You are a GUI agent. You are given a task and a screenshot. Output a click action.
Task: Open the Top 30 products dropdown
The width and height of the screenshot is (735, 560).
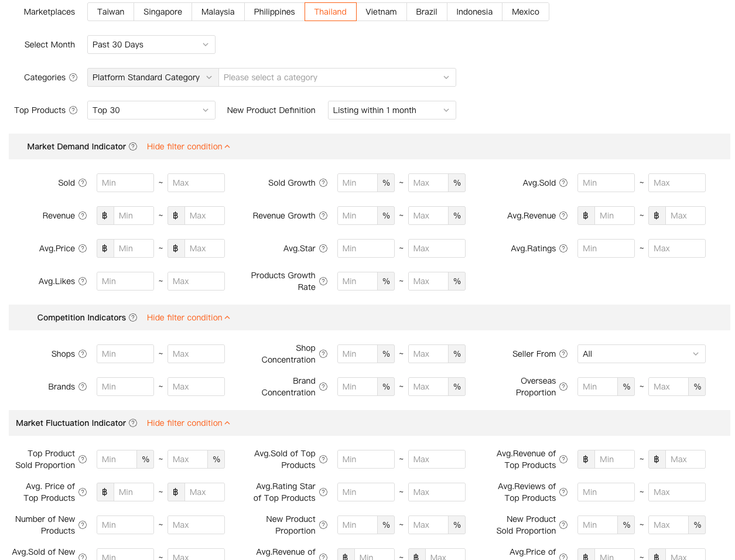[151, 110]
